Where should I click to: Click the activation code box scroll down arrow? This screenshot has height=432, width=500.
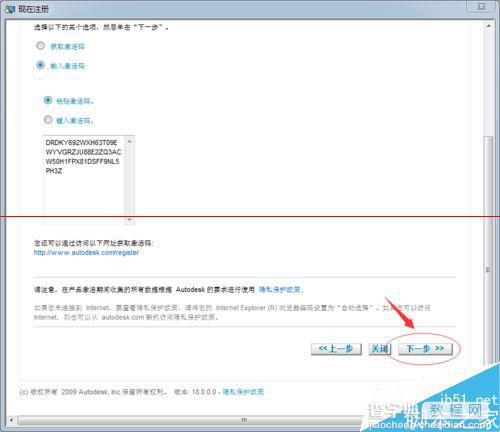tap(129, 219)
